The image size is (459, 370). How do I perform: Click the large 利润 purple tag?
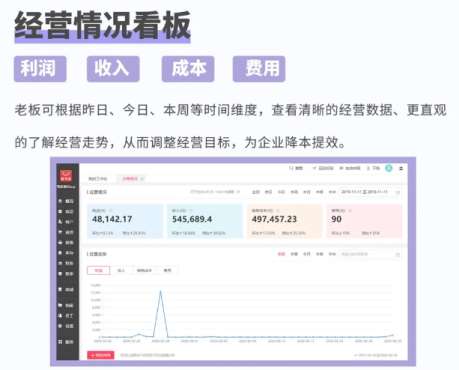coord(40,69)
